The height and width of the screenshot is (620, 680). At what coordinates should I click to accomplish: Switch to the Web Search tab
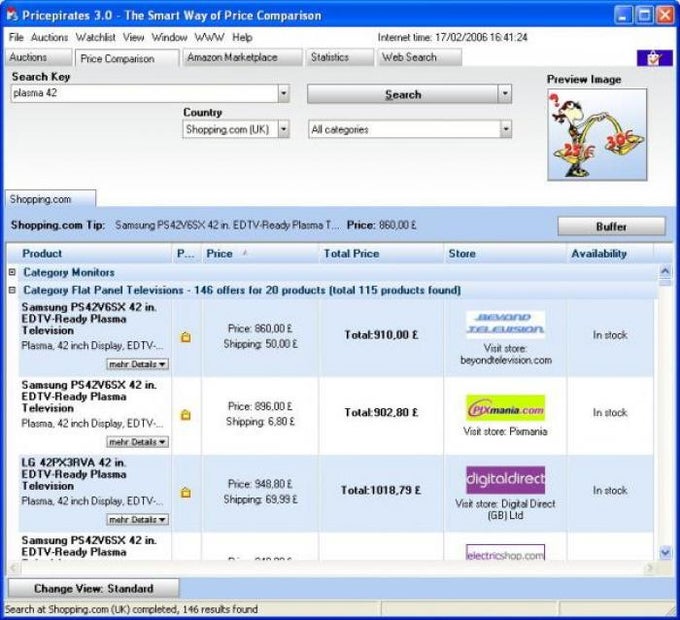click(419, 58)
